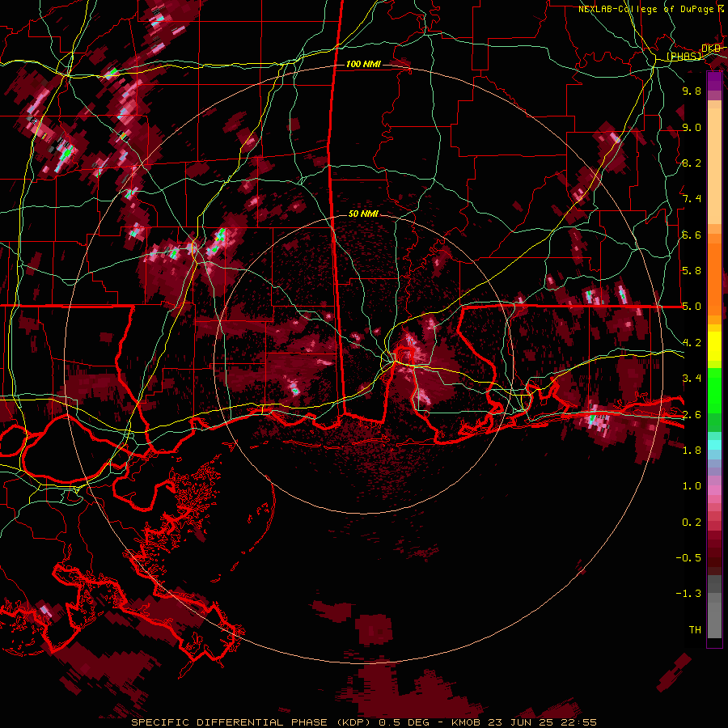Click the 8.2 value on the color scale
Screen dimensions: 728x728
click(692, 163)
